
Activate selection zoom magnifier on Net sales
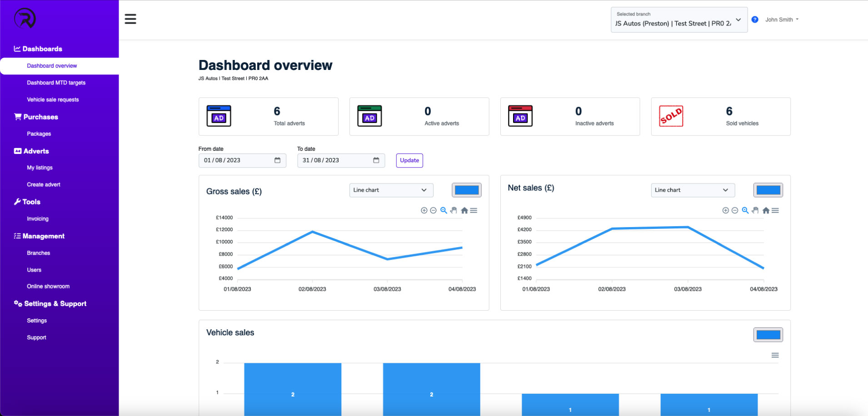745,210
